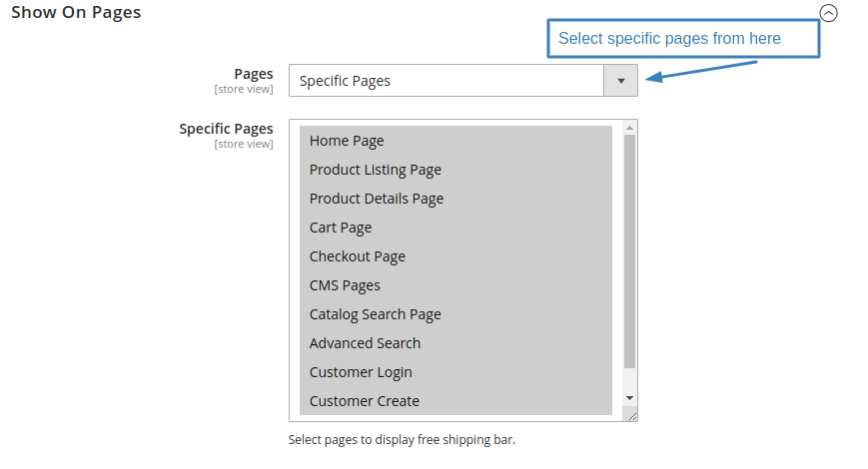Select Checkout Page option
This screenshot has height=469, width=868.
(x=455, y=256)
